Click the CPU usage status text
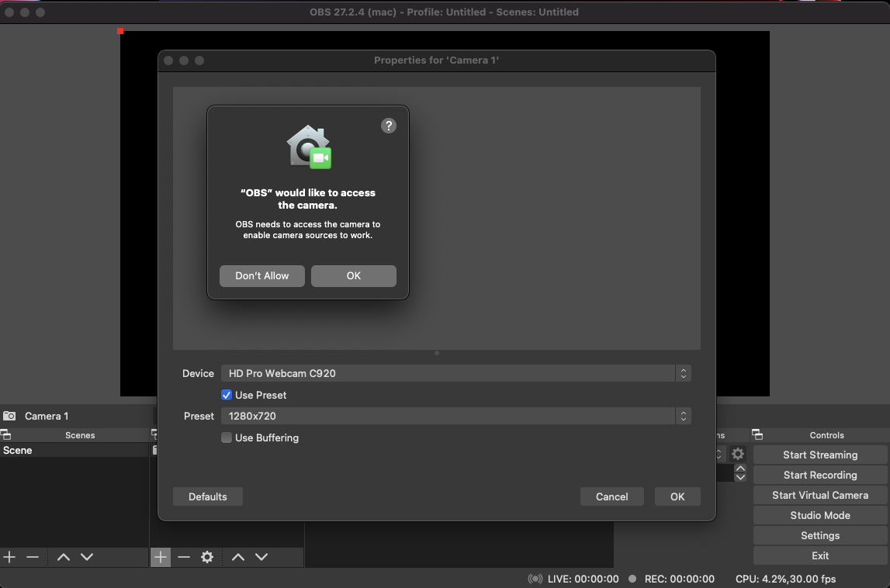 coord(785,579)
